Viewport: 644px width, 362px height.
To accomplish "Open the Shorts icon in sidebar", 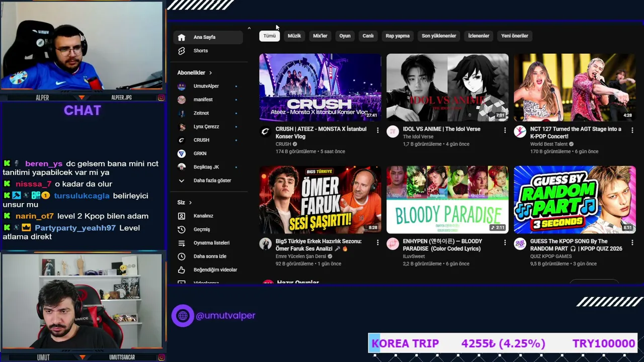I will click(182, 51).
